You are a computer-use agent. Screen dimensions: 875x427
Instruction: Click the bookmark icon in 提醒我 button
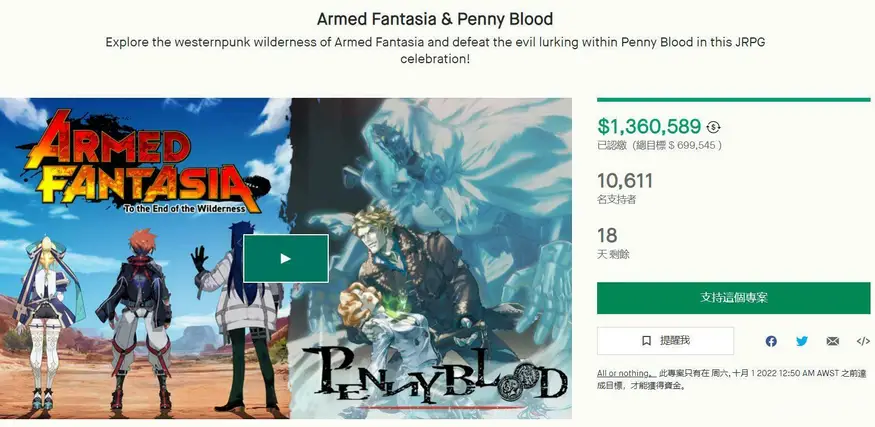point(646,340)
